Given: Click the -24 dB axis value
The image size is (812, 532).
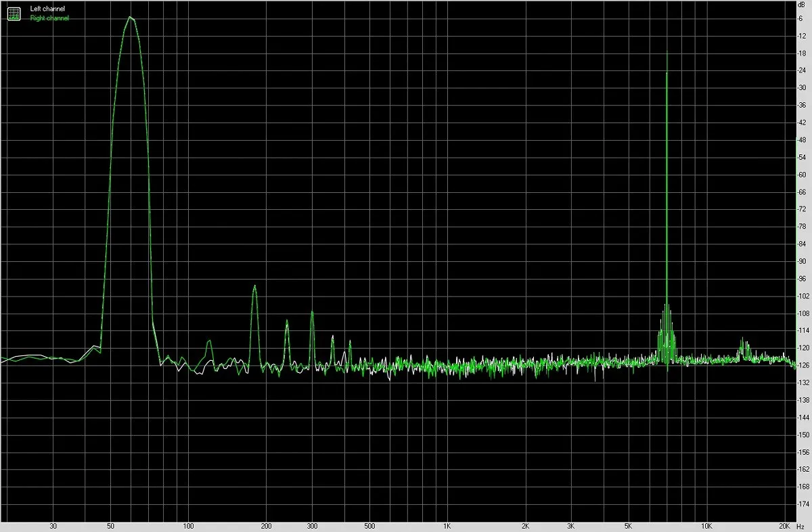Looking at the screenshot, I should (803, 70).
